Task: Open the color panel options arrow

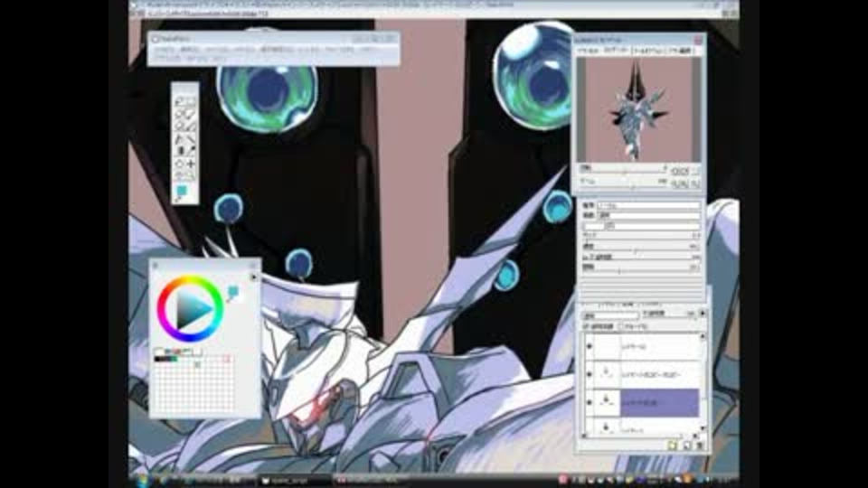Action: (253, 277)
